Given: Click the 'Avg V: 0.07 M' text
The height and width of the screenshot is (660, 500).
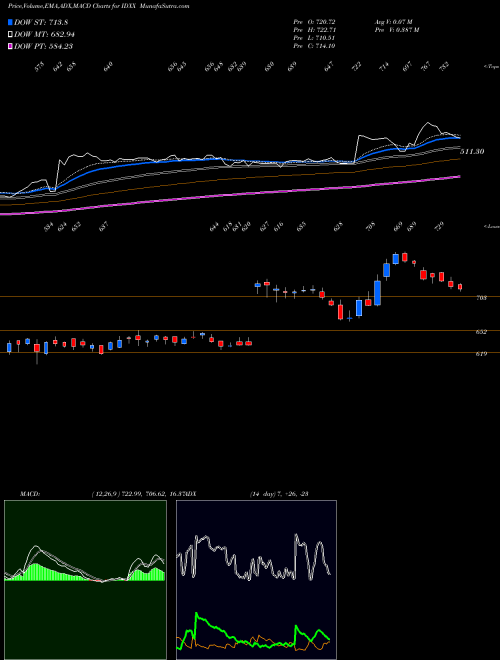Looking at the screenshot, I should 394,21.
